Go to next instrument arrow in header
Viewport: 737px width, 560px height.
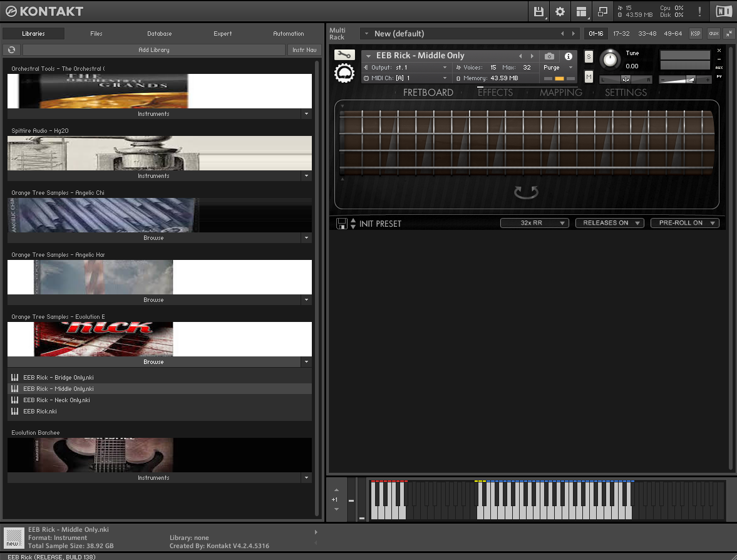tap(532, 56)
